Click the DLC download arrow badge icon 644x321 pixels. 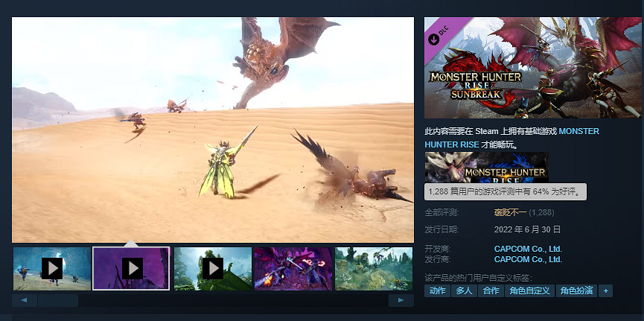[x=433, y=39]
